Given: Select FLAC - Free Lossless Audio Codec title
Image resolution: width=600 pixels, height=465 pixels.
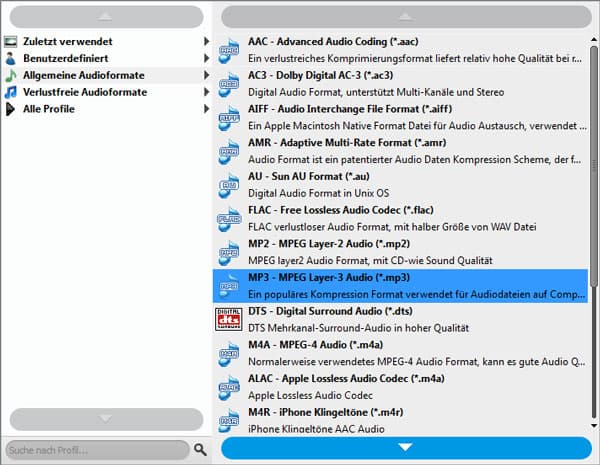Looking at the screenshot, I should pyautogui.click(x=341, y=210).
